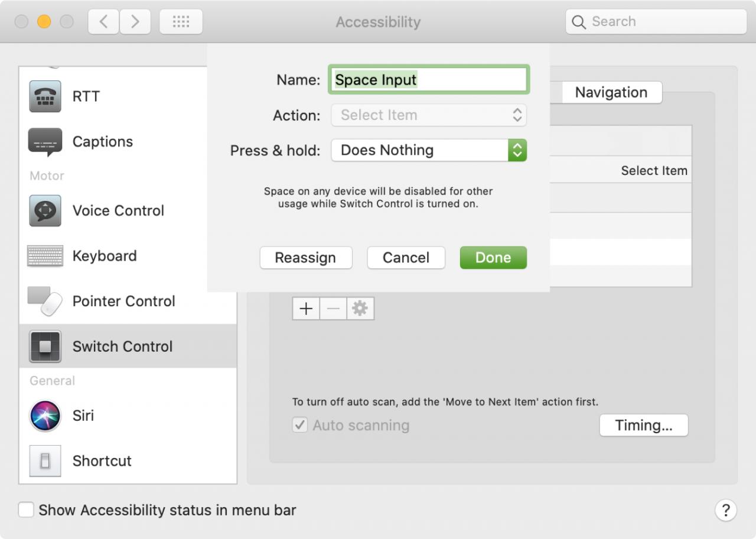Viewport: 756px width, 539px height.
Task: Click the Voice Control icon
Action: (x=45, y=210)
